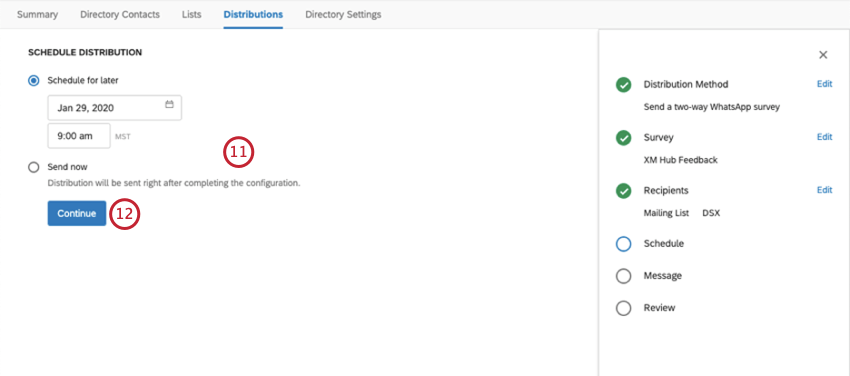Edit the Recipients mailing list
This screenshot has width=850, height=376.
pyautogui.click(x=824, y=190)
